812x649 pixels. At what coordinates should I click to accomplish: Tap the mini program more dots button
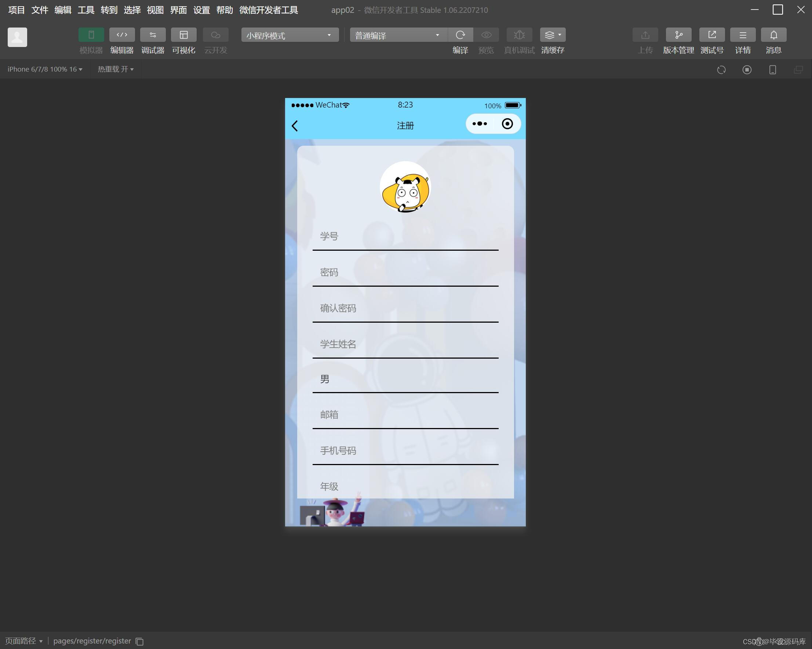[480, 124]
